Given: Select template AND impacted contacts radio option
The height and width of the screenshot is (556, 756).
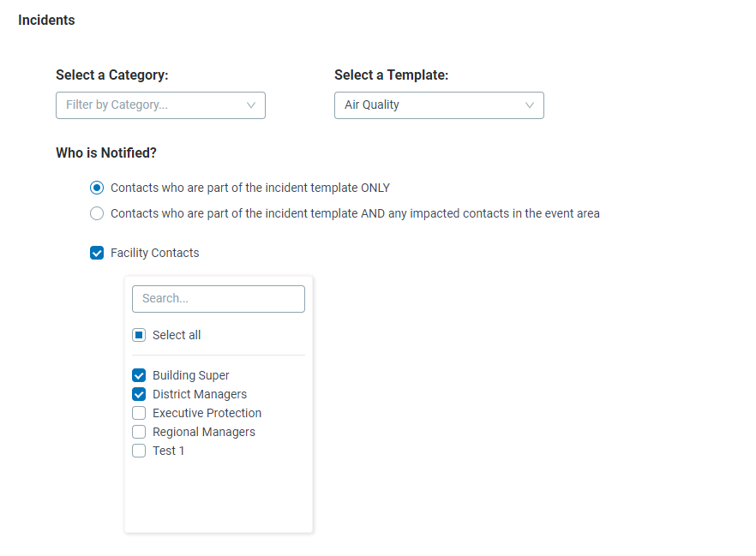Looking at the screenshot, I should point(97,213).
